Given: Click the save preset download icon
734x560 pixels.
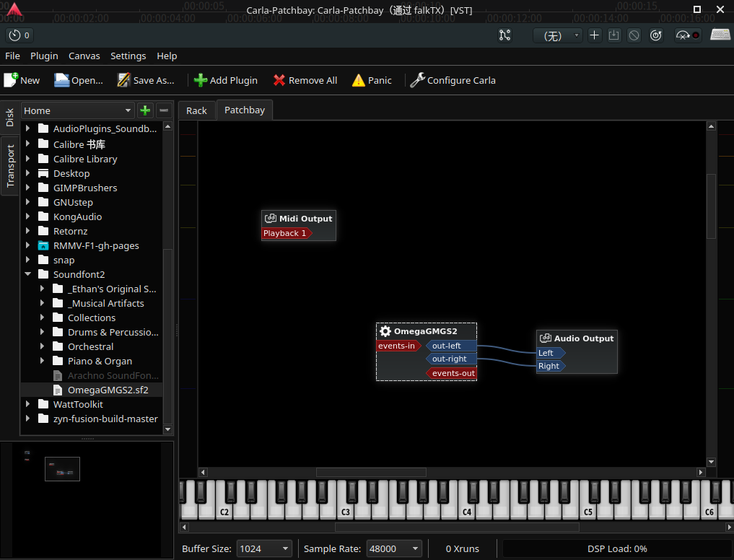Looking at the screenshot, I should (613, 35).
